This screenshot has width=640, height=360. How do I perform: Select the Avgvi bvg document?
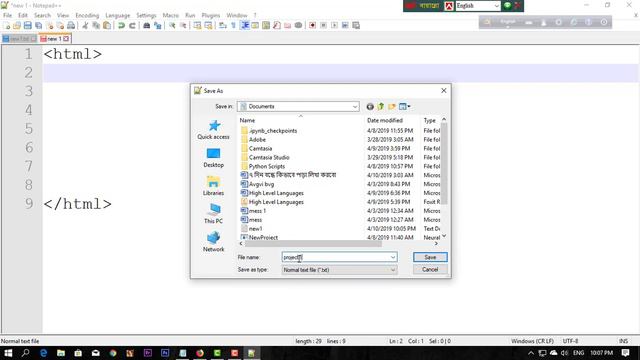tap(261, 184)
